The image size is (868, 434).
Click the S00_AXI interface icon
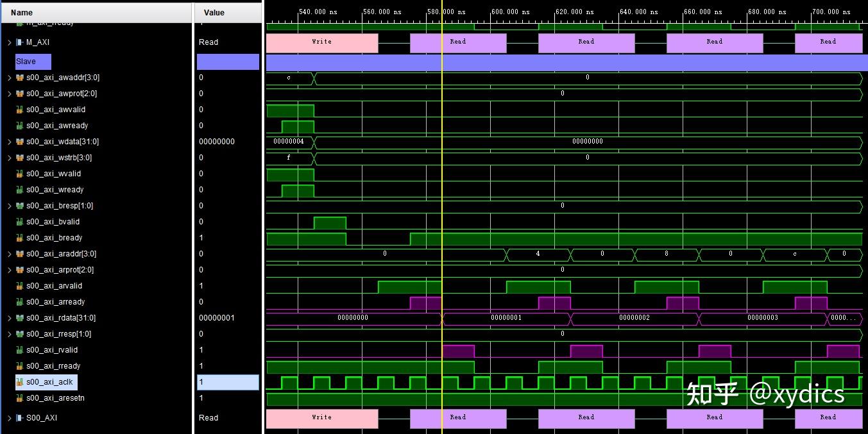coord(21,417)
